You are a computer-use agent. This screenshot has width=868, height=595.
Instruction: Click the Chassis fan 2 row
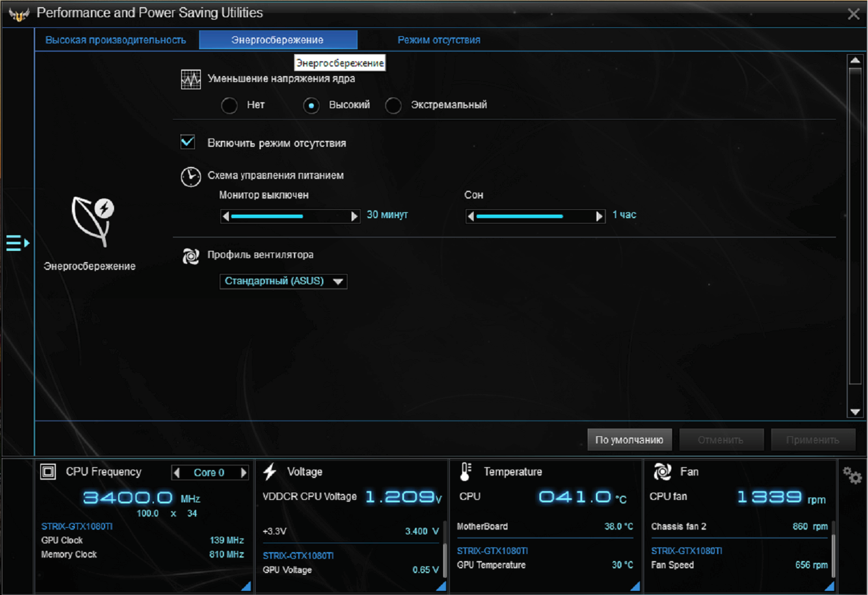tap(739, 527)
